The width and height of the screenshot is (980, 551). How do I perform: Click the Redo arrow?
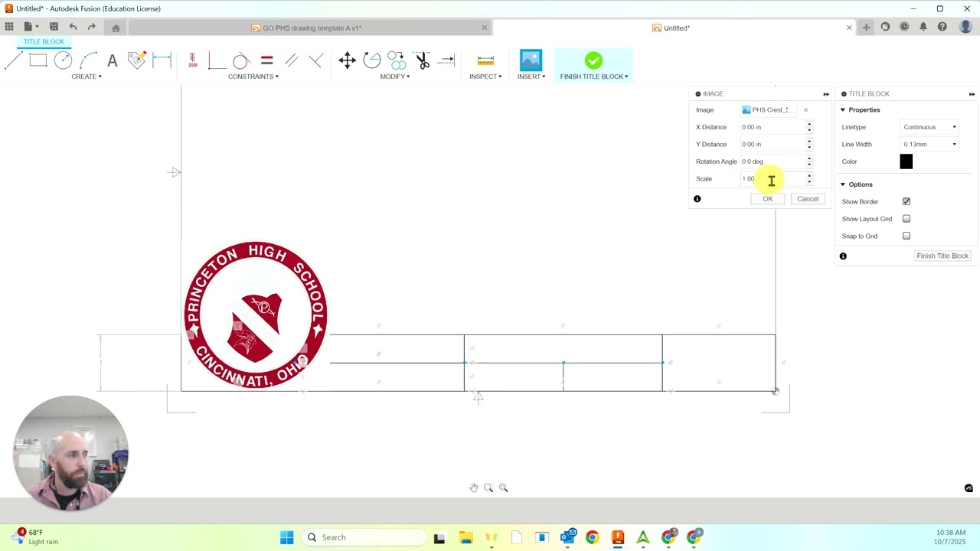pos(91,27)
